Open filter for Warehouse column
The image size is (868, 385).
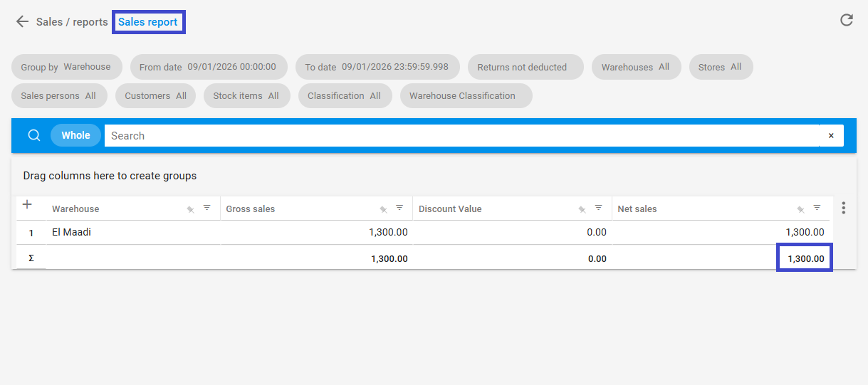(x=206, y=208)
